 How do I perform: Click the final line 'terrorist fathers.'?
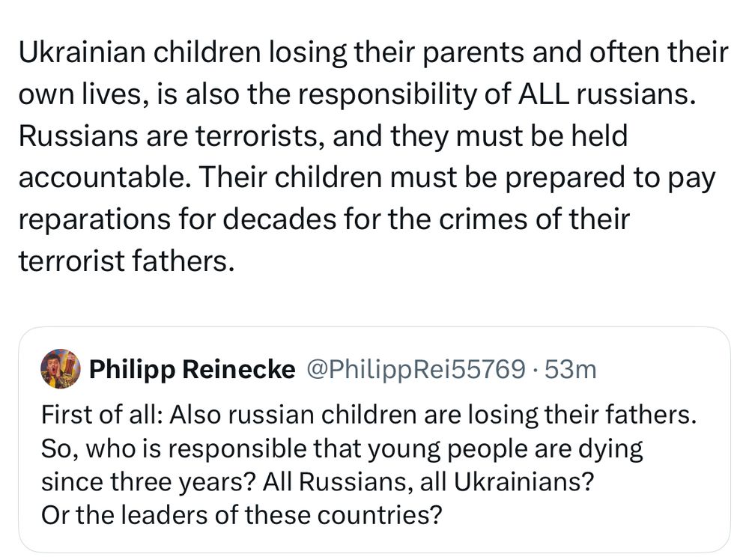(x=127, y=261)
